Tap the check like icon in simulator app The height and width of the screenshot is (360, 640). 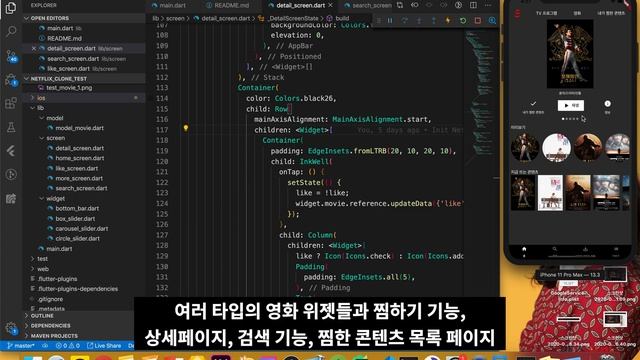click(533, 104)
